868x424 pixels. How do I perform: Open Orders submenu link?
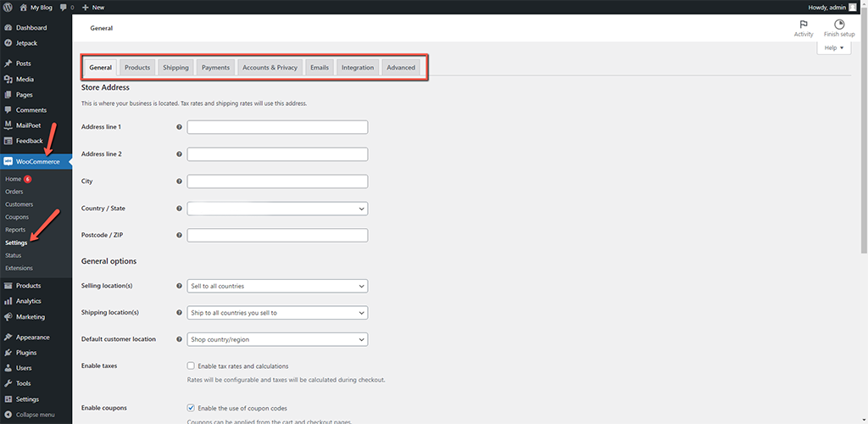[x=14, y=192]
